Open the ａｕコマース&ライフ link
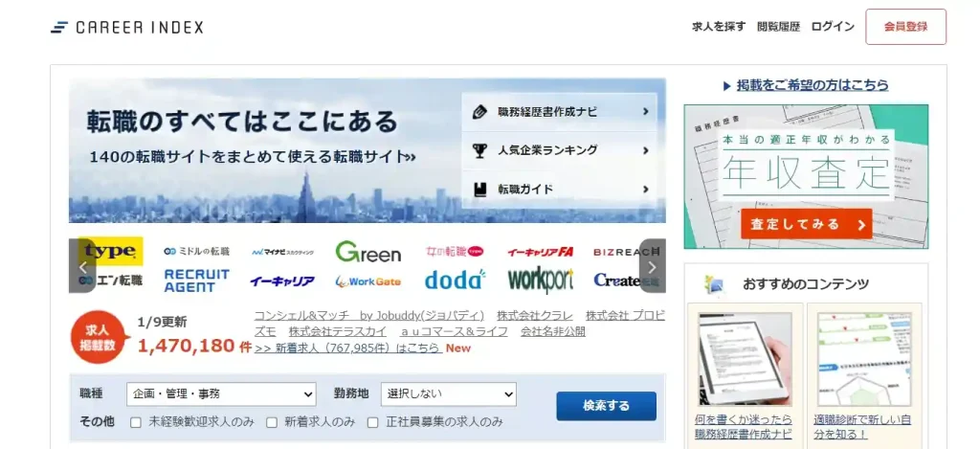The height and width of the screenshot is (449, 980). click(x=454, y=331)
